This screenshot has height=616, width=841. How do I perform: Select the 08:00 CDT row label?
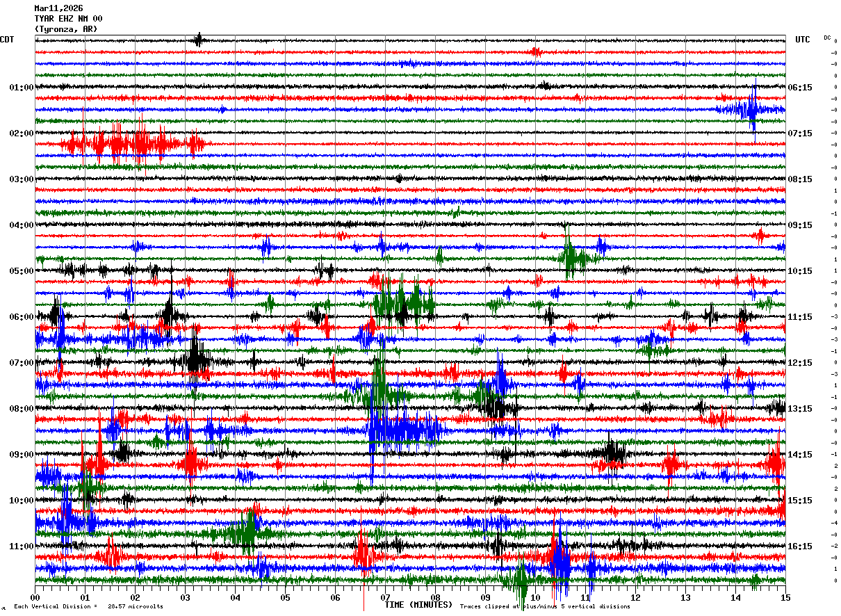pos(22,409)
